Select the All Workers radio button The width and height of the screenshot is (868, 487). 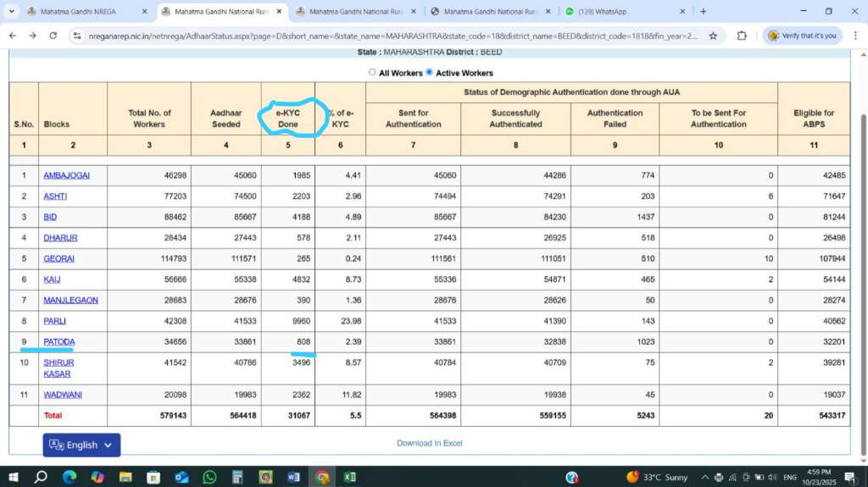click(x=372, y=72)
